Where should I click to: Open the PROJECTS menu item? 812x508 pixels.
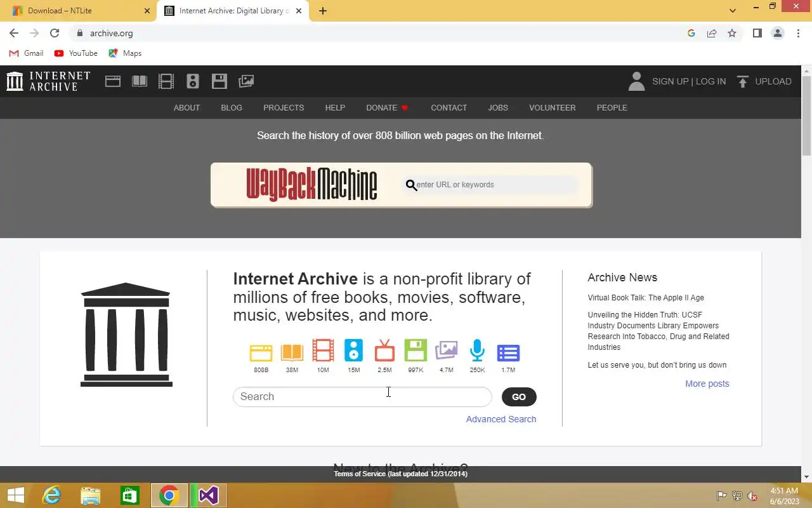click(284, 108)
